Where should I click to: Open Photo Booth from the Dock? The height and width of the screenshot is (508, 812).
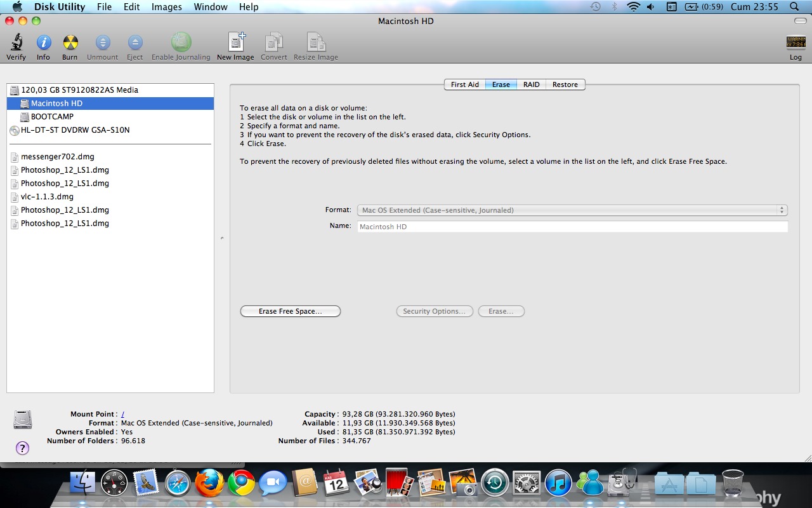pos(400,484)
